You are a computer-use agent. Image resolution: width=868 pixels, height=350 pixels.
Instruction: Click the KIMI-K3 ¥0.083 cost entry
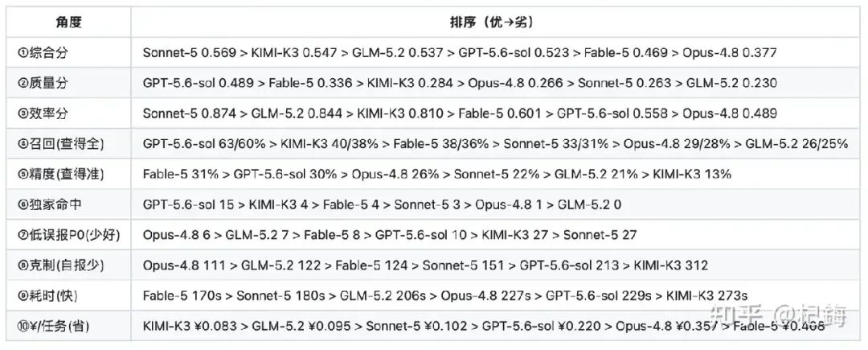click(188, 326)
